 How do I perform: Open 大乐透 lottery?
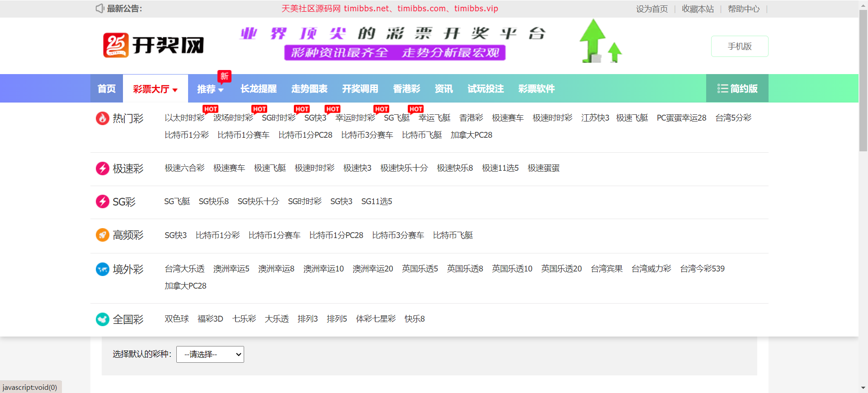pyautogui.click(x=277, y=319)
